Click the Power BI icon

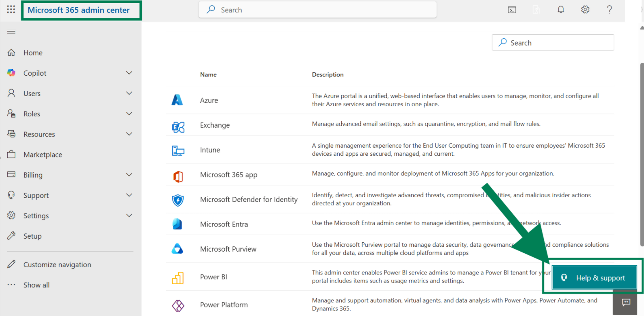pos(178,277)
